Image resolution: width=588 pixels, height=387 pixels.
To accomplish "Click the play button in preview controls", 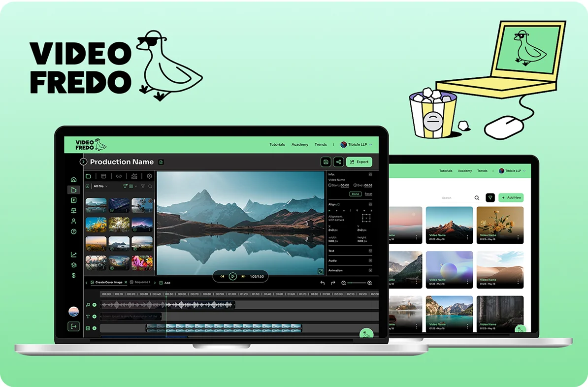I will coord(232,276).
